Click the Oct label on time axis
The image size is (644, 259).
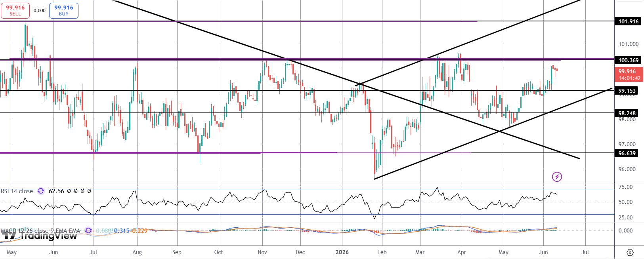tap(218, 252)
